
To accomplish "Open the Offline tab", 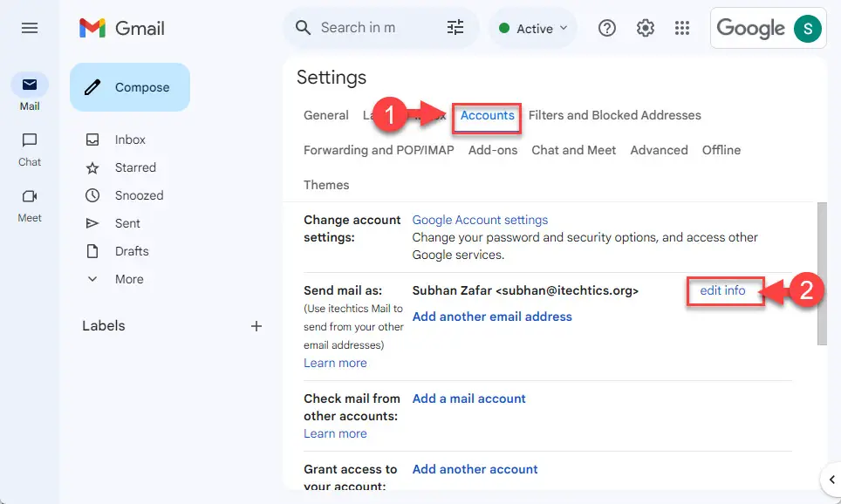I will click(721, 150).
